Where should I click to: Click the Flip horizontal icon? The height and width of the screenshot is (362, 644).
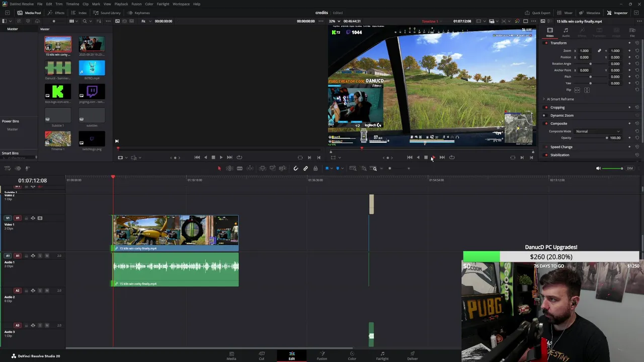(577, 89)
